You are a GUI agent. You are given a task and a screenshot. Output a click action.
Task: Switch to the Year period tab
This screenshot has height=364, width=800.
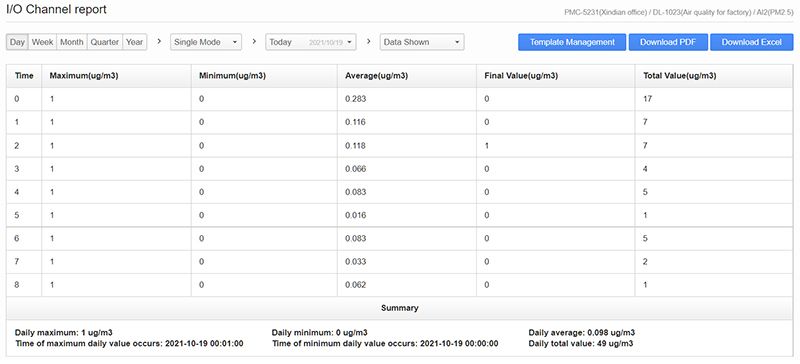[x=135, y=42]
